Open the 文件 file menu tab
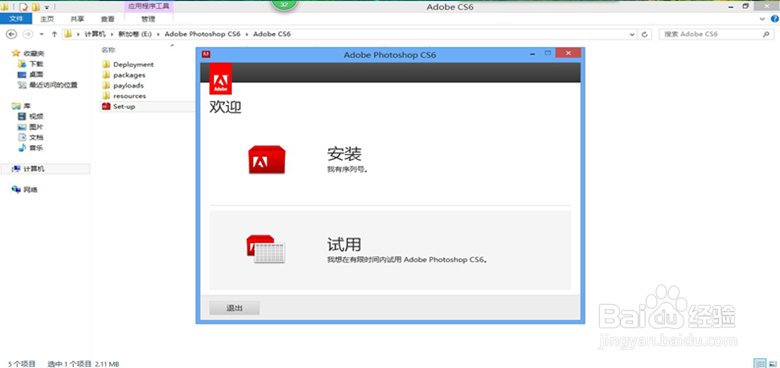The height and width of the screenshot is (368, 780). pyautogui.click(x=16, y=19)
